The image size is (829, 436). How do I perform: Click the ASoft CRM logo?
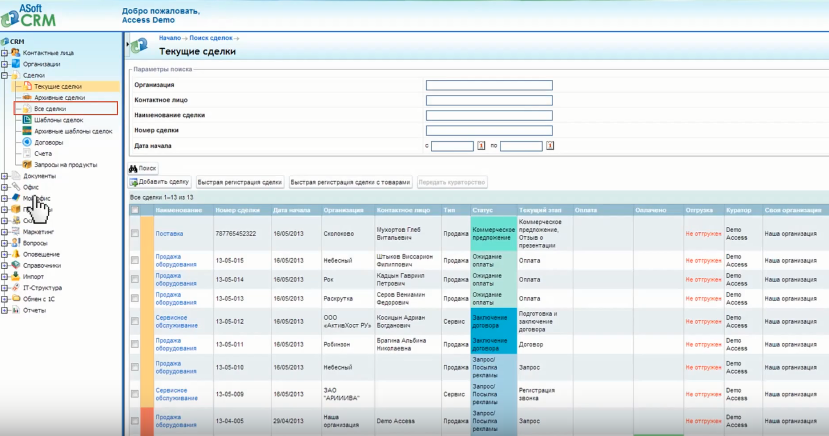point(29,16)
